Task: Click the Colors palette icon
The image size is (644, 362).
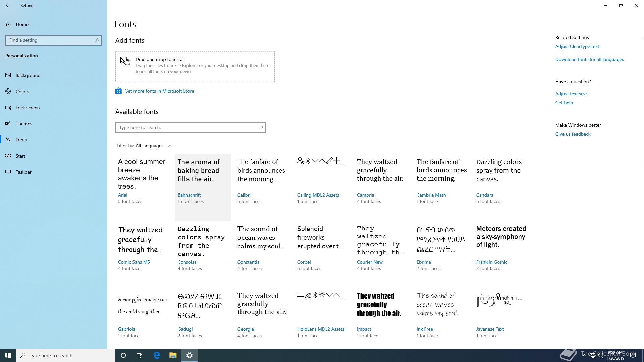Action: pyautogui.click(x=8, y=92)
